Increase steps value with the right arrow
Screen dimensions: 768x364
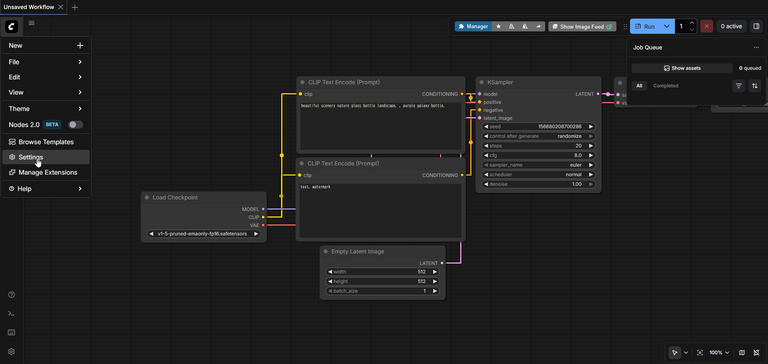click(591, 146)
